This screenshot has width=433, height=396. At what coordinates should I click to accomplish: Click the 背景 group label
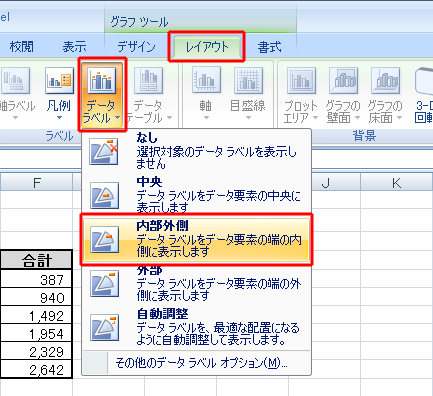pyautogui.click(x=364, y=136)
